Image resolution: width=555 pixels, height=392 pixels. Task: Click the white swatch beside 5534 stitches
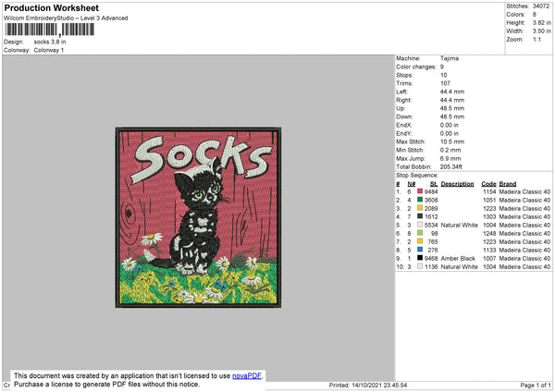pos(420,225)
